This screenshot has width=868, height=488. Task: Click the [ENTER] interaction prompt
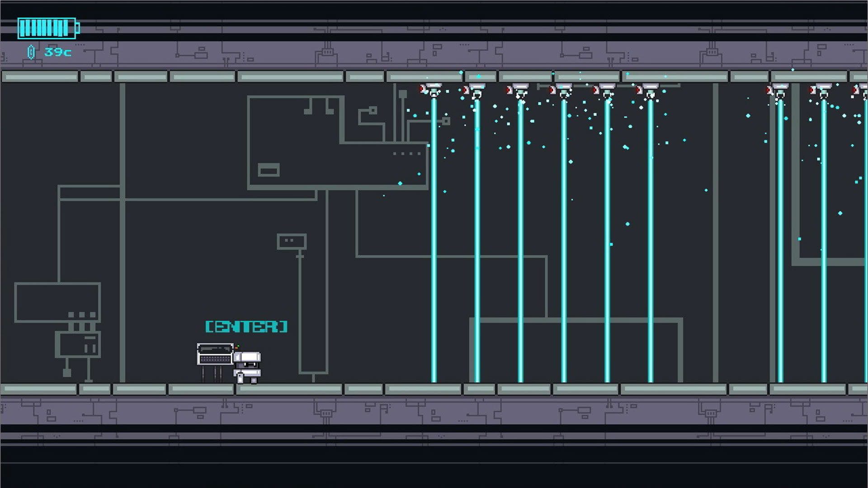coord(246,327)
